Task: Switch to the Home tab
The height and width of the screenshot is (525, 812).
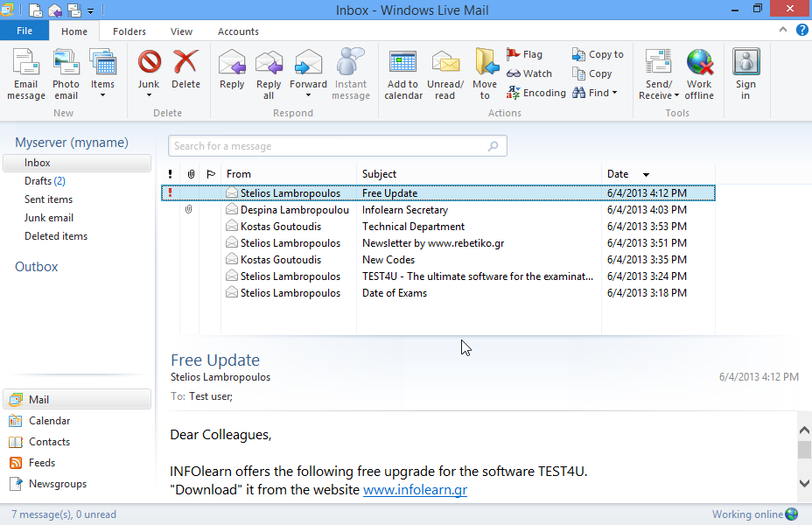Action: pos(74,31)
